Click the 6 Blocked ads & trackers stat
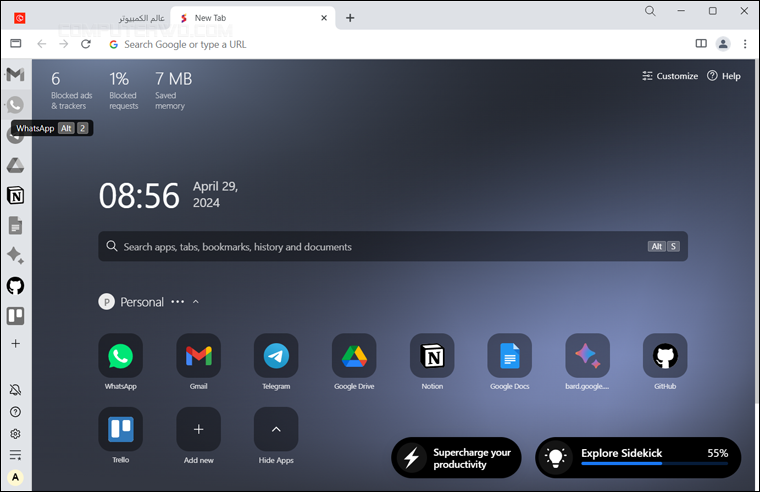 point(71,90)
